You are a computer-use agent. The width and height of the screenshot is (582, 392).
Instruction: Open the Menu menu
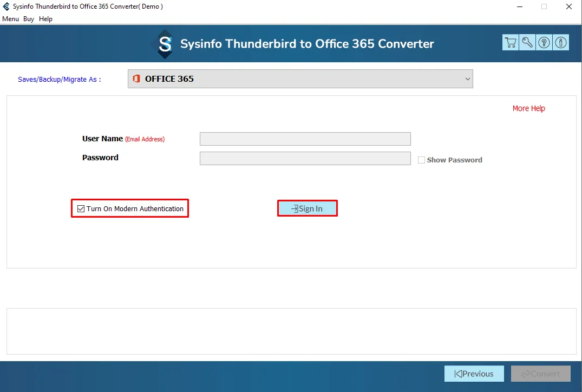(10, 19)
